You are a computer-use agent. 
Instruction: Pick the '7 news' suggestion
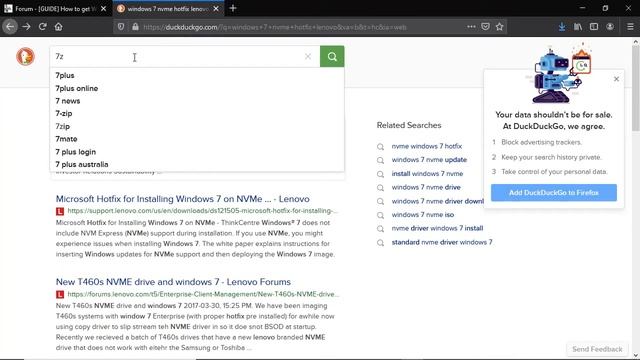[68, 101]
